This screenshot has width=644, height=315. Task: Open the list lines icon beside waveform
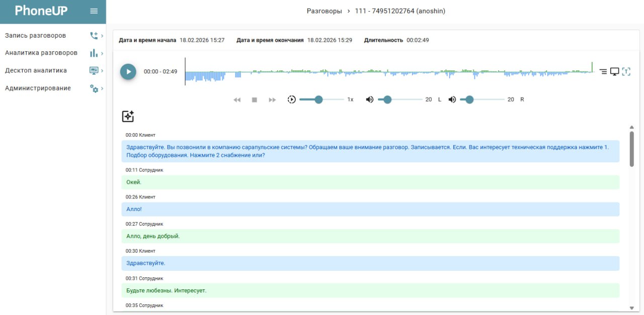603,72
